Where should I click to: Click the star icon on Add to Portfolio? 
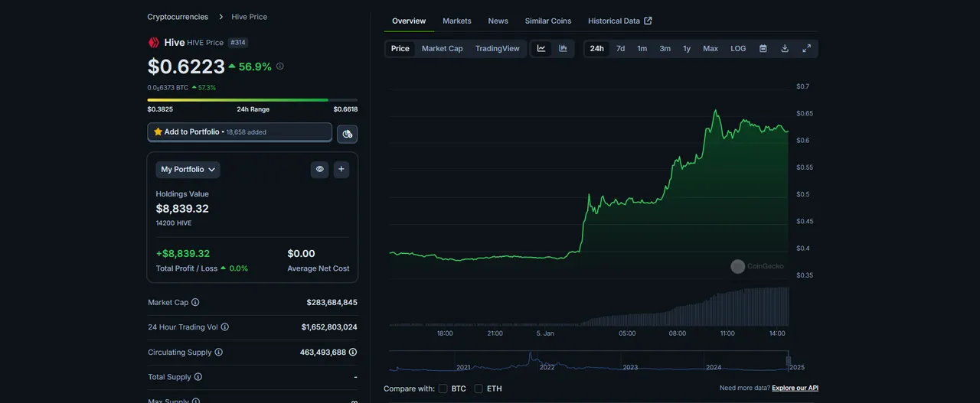point(158,132)
